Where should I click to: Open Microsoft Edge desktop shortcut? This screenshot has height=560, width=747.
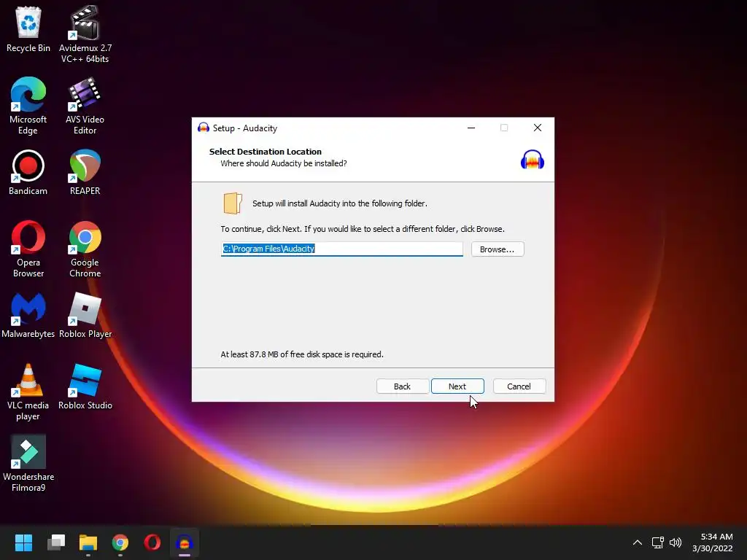[28, 106]
